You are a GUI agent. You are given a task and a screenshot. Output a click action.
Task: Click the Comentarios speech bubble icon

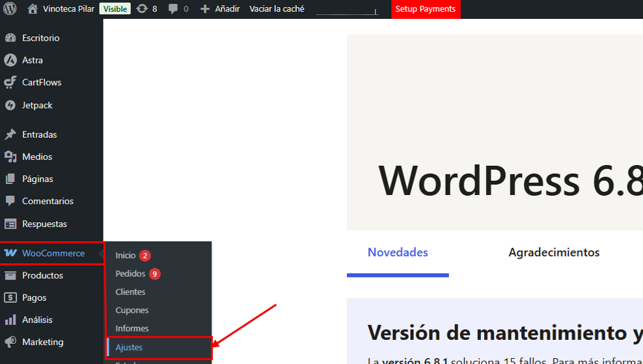(x=10, y=201)
